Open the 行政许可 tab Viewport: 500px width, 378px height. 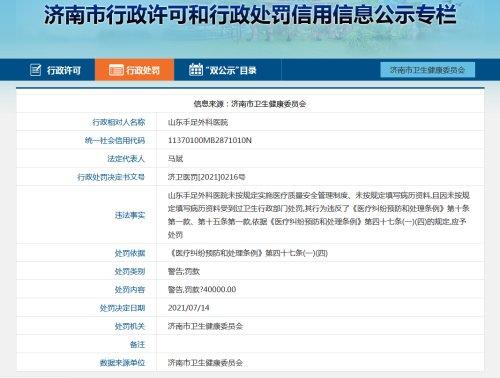55,70
